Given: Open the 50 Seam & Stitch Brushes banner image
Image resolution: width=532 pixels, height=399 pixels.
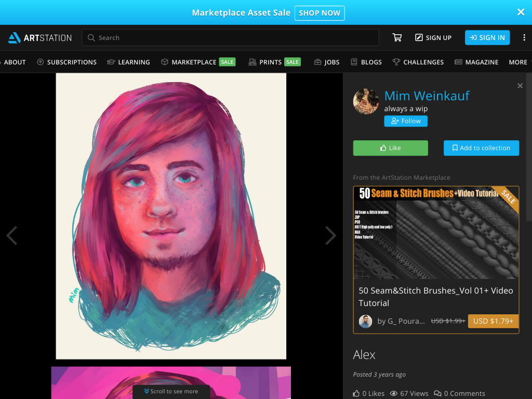Looking at the screenshot, I should 436,233.
